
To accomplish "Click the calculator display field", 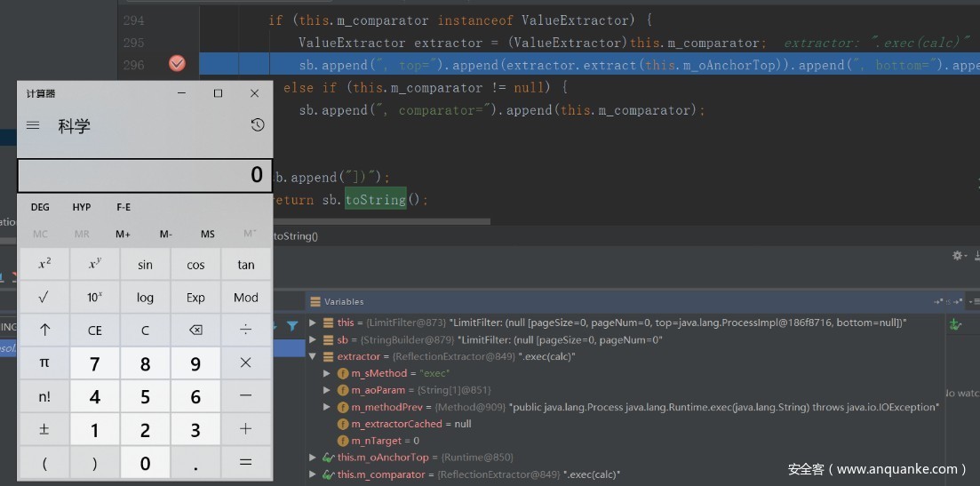I will coord(144,175).
